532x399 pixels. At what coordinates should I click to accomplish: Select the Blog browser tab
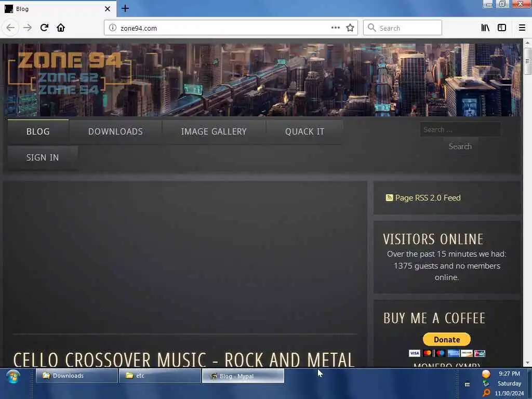click(x=58, y=9)
